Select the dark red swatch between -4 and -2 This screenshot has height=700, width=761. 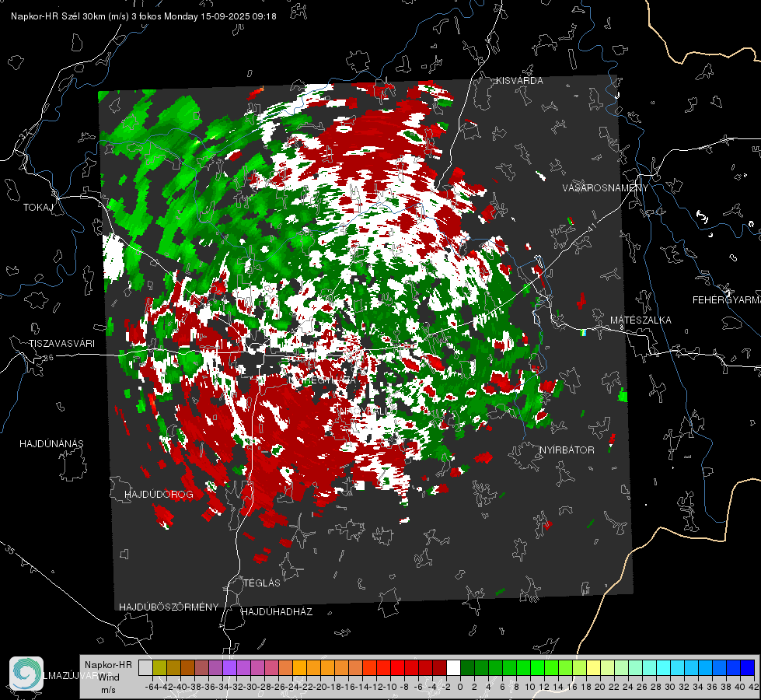click(x=439, y=667)
